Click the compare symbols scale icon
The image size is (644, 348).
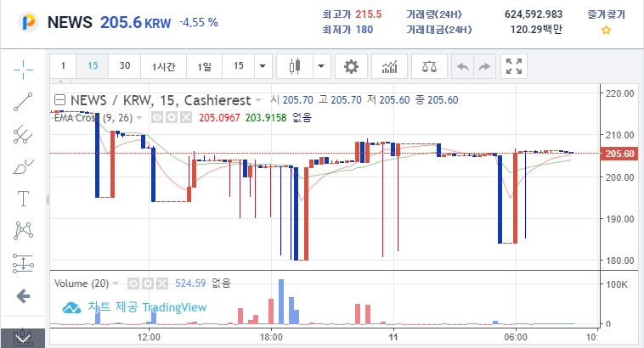coord(429,66)
